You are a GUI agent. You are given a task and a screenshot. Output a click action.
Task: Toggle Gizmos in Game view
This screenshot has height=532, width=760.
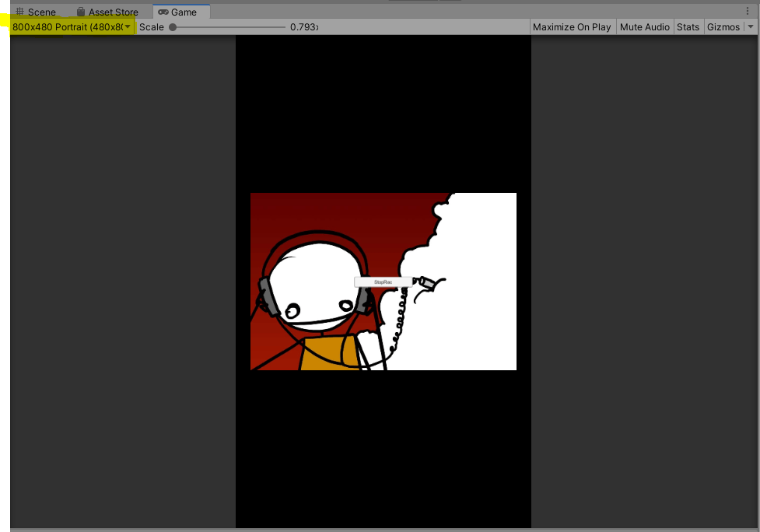tap(723, 27)
